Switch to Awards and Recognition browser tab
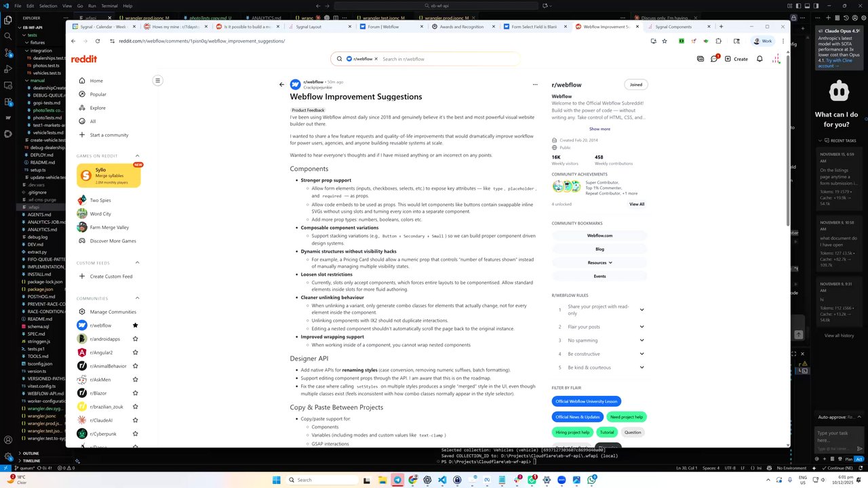Screen dimensions: 868x488 point(463,26)
